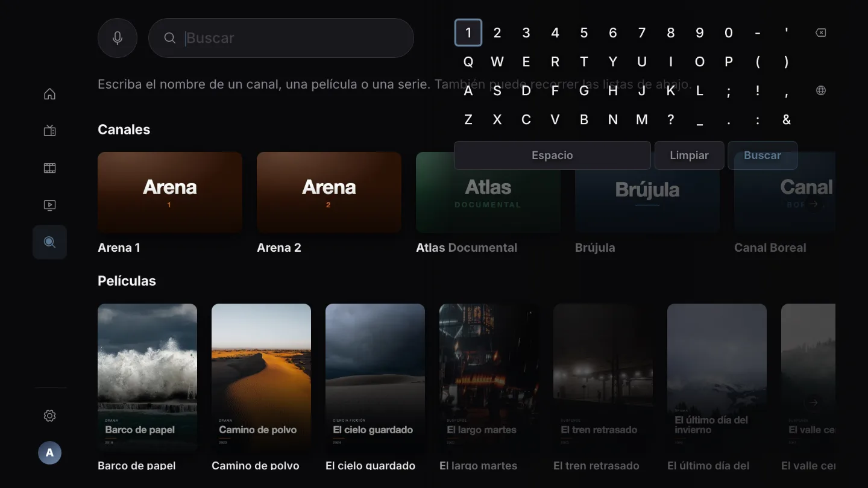Open the program guide grid icon
The height and width of the screenshot is (488, 868).
click(x=50, y=168)
